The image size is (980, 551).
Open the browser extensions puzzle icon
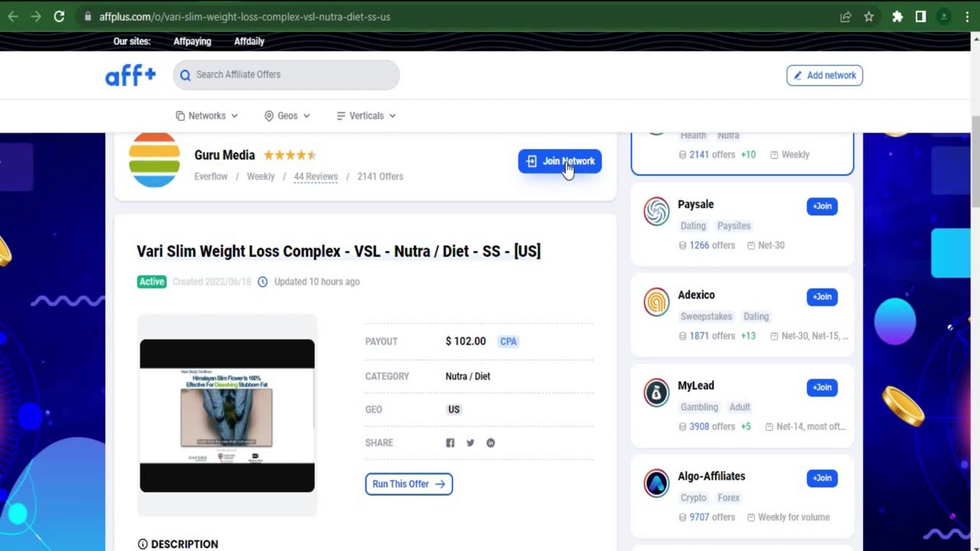coord(897,16)
